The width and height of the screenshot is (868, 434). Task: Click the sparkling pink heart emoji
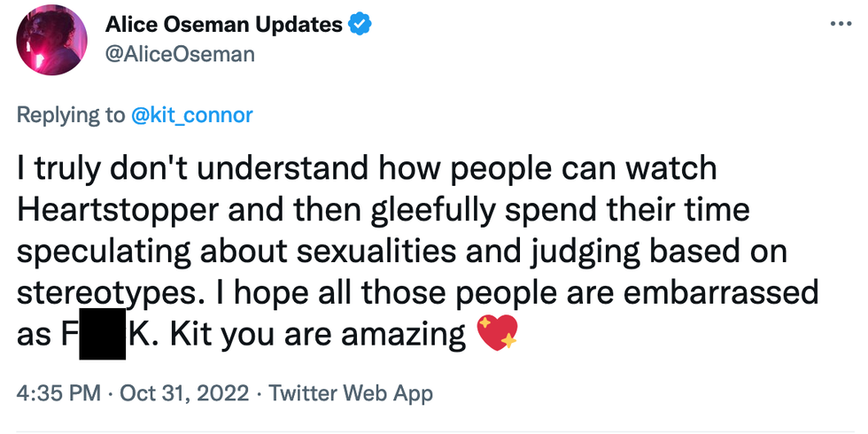point(498,336)
